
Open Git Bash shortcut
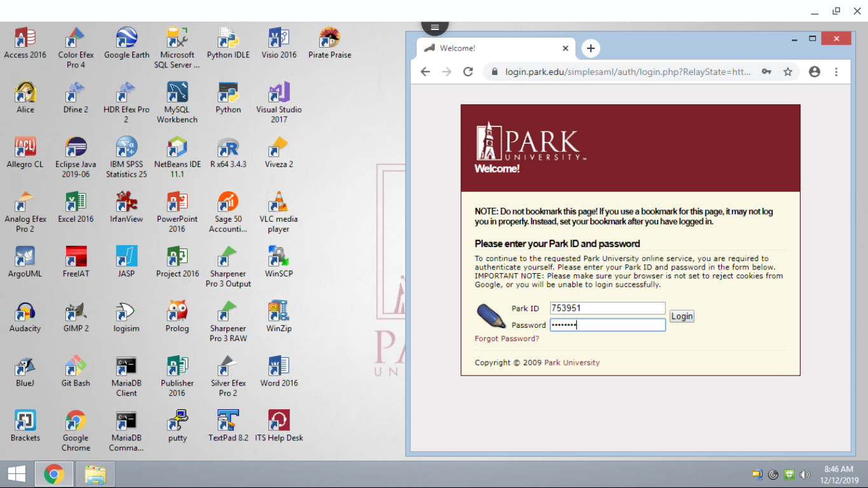pos(76,371)
